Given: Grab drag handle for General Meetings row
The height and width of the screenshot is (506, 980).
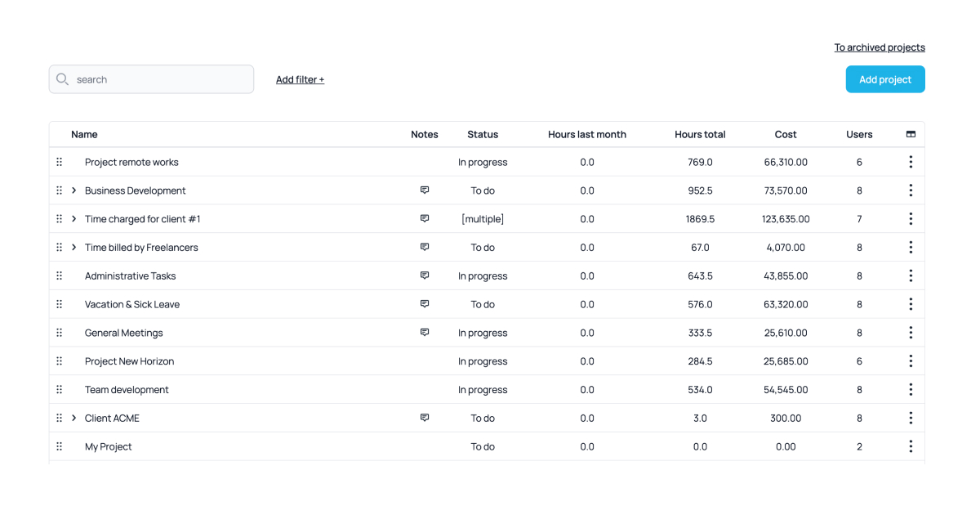Looking at the screenshot, I should 60,333.
